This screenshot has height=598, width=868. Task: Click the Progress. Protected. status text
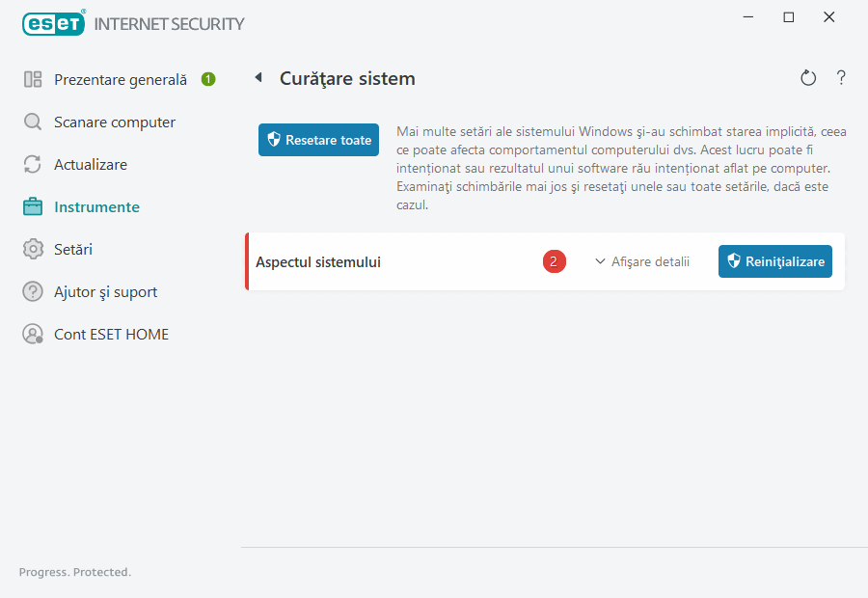pos(74,572)
